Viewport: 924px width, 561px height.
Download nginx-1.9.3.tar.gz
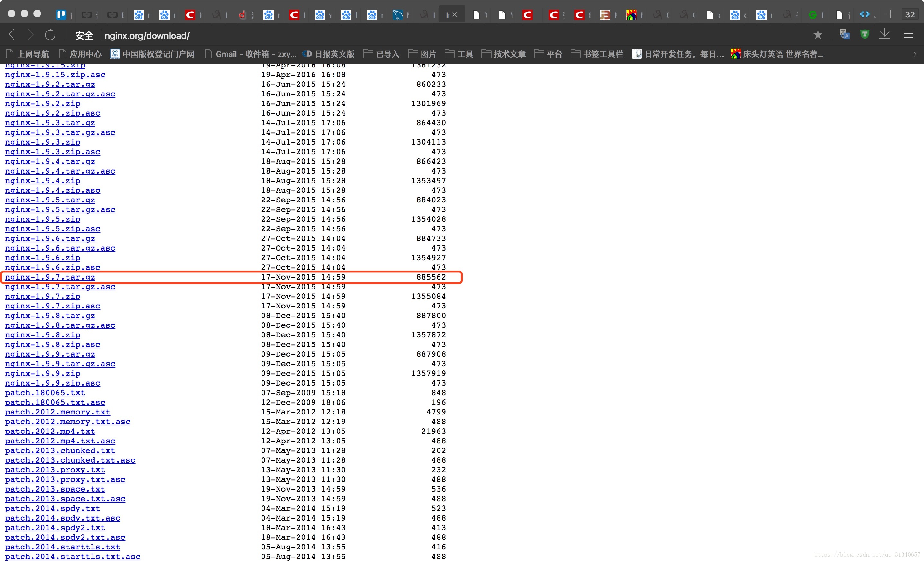pyautogui.click(x=50, y=123)
